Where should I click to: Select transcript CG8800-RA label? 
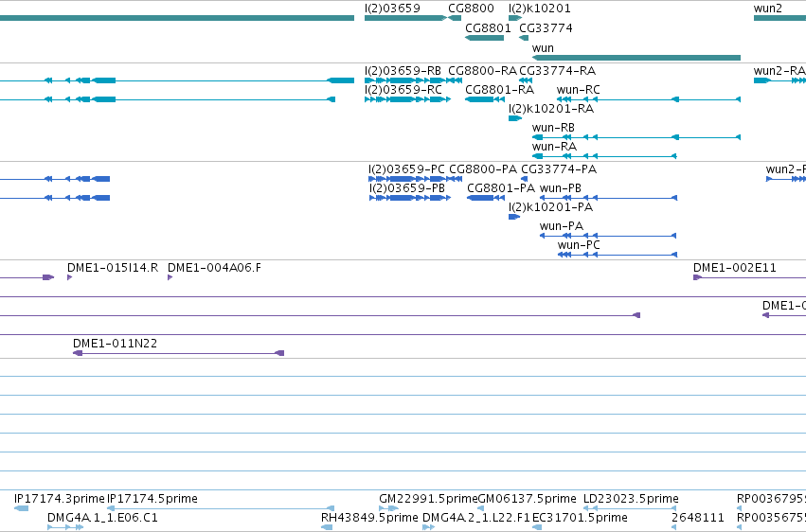point(482,70)
